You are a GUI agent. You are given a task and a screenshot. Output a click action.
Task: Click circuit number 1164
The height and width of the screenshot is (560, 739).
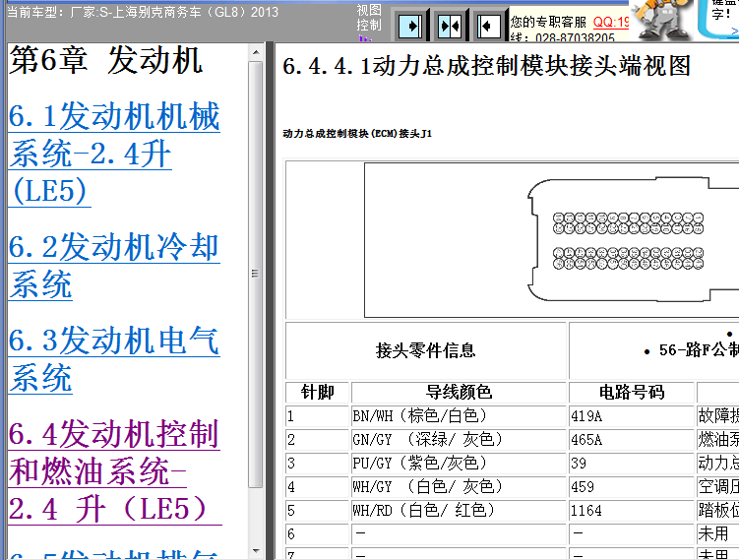pos(632,510)
